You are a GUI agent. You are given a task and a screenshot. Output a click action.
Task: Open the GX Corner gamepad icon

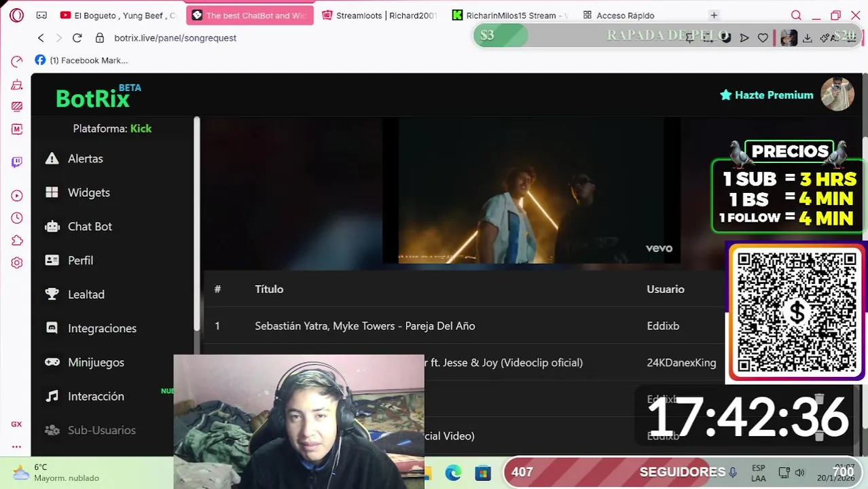(x=41, y=15)
